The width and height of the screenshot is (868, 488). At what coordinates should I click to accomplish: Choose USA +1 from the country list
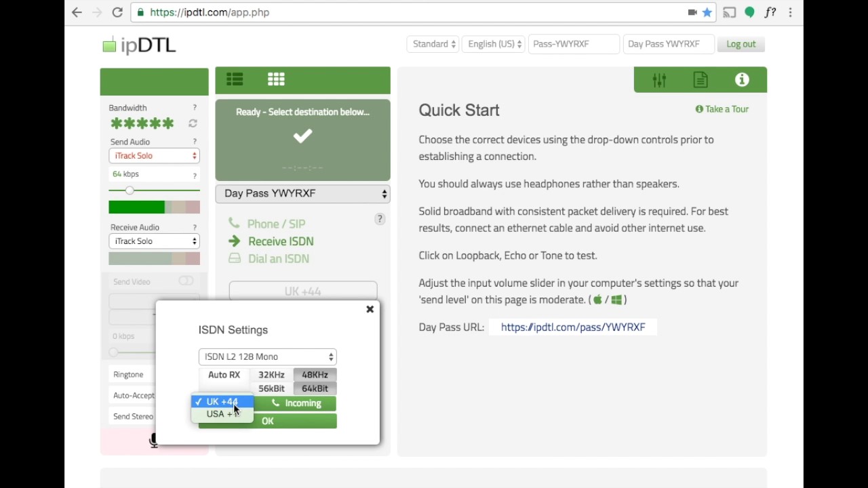(222, 414)
